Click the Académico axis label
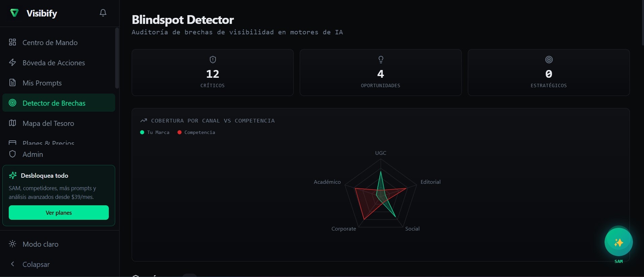Image resolution: width=644 pixels, height=277 pixels. 327,182
